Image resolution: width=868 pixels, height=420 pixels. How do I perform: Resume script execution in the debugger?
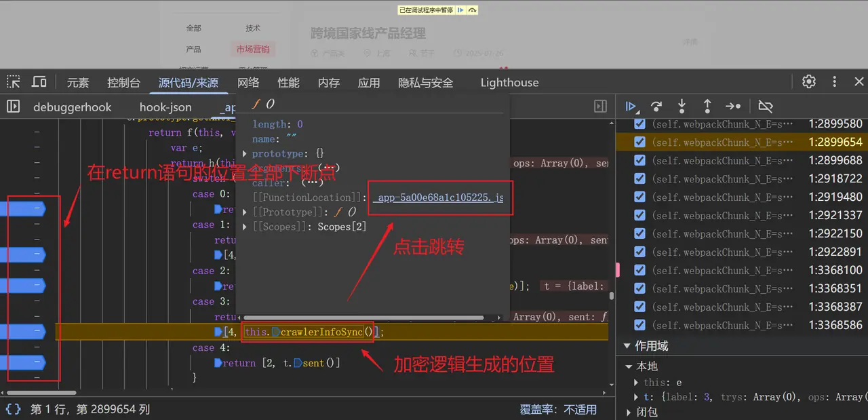(631, 107)
